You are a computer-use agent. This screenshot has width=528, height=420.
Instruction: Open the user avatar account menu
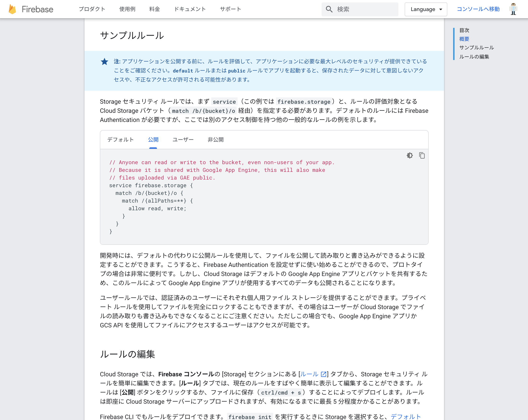(x=513, y=9)
